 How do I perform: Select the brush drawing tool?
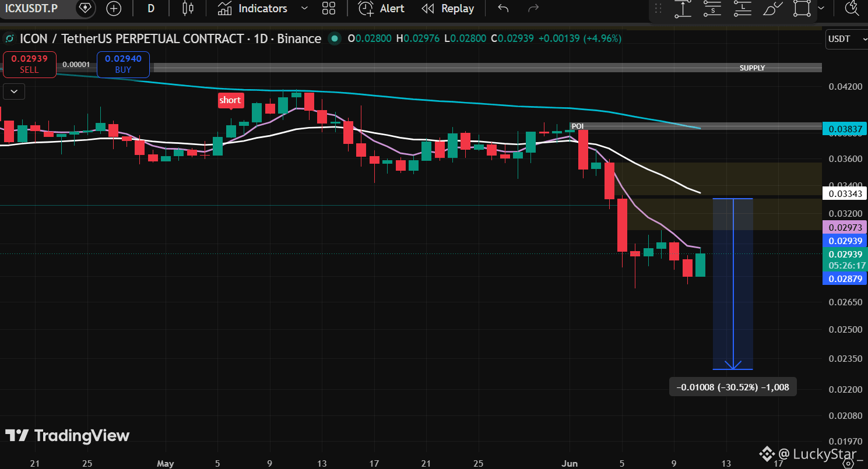[x=772, y=8]
